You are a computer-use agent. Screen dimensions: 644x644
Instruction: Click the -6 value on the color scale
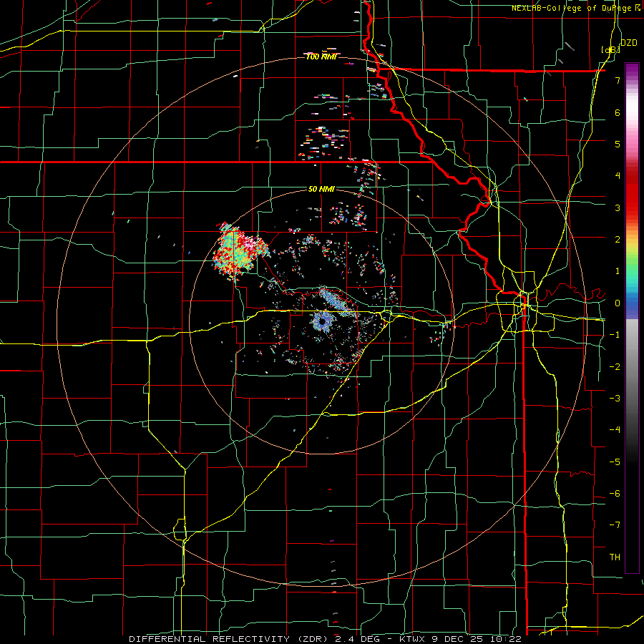pyautogui.click(x=615, y=494)
